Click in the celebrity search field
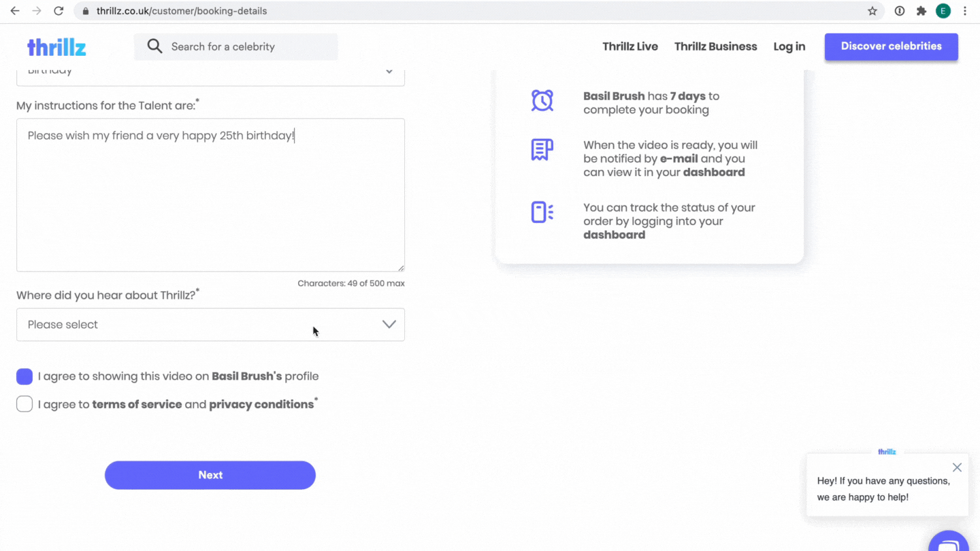 point(235,46)
